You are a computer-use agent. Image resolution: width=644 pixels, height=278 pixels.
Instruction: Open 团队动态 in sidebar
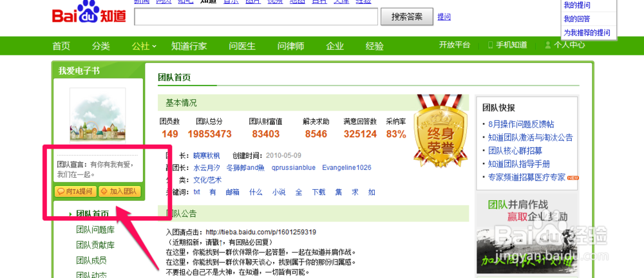tap(91, 274)
